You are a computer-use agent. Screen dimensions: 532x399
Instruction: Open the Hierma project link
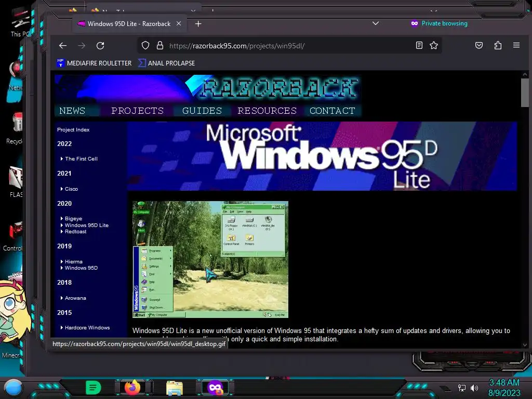pyautogui.click(x=73, y=262)
